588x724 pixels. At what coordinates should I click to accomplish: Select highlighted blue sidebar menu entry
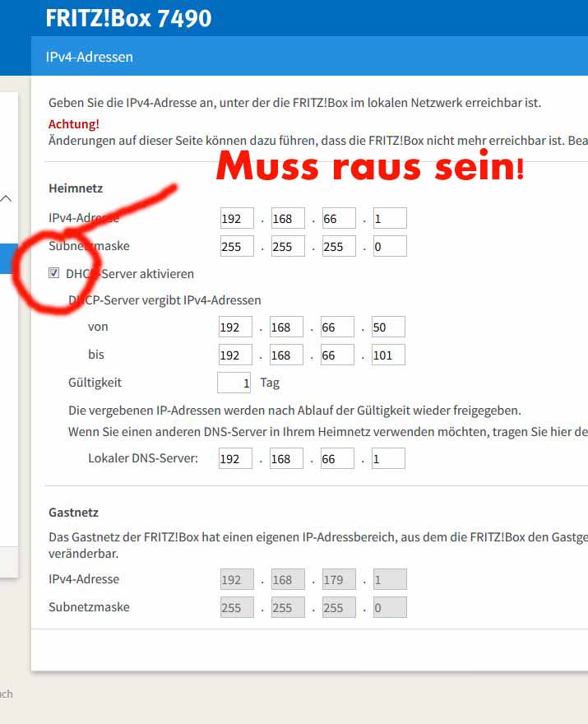pos(7,259)
